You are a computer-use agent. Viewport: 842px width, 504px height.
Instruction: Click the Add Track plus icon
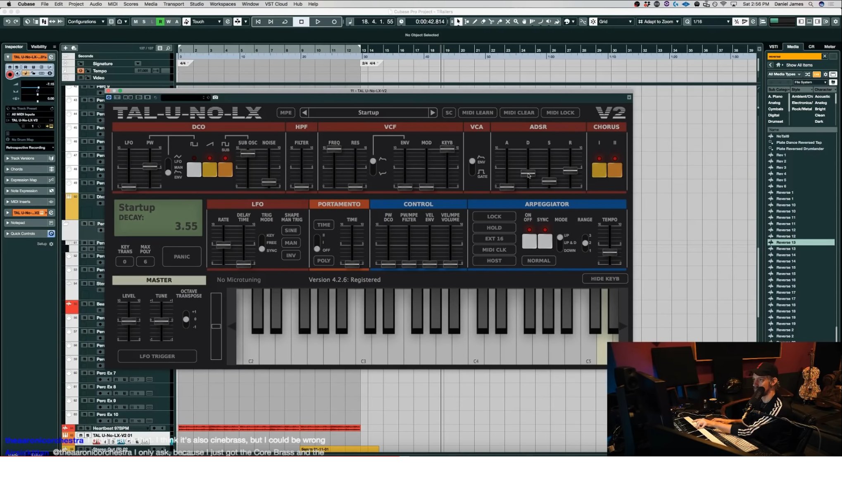click(65, 48)
